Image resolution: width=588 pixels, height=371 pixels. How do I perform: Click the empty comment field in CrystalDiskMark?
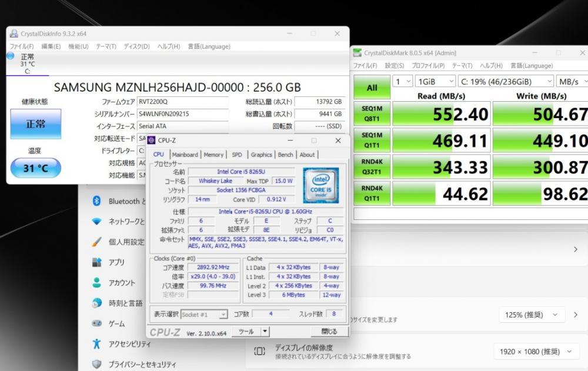point(470,214)
